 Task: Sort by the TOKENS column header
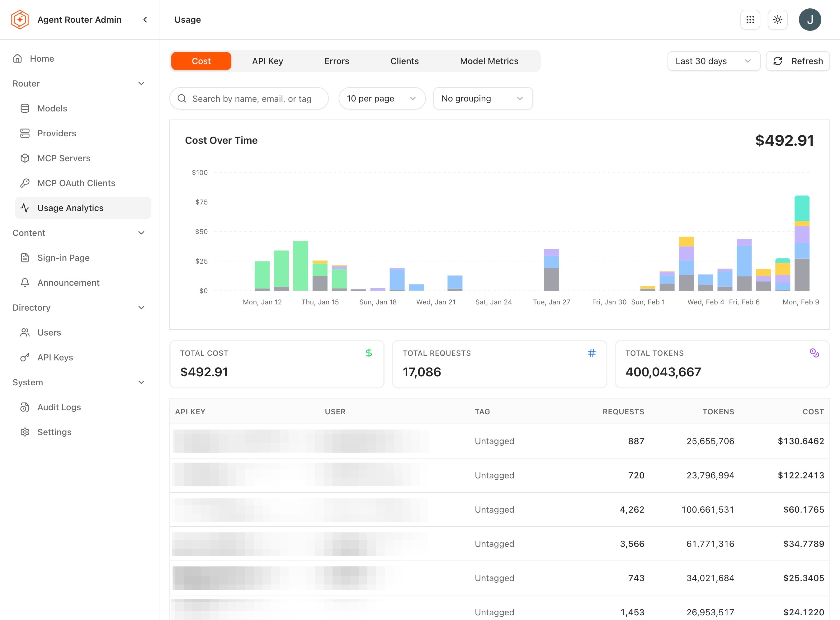tap(718, 412)
